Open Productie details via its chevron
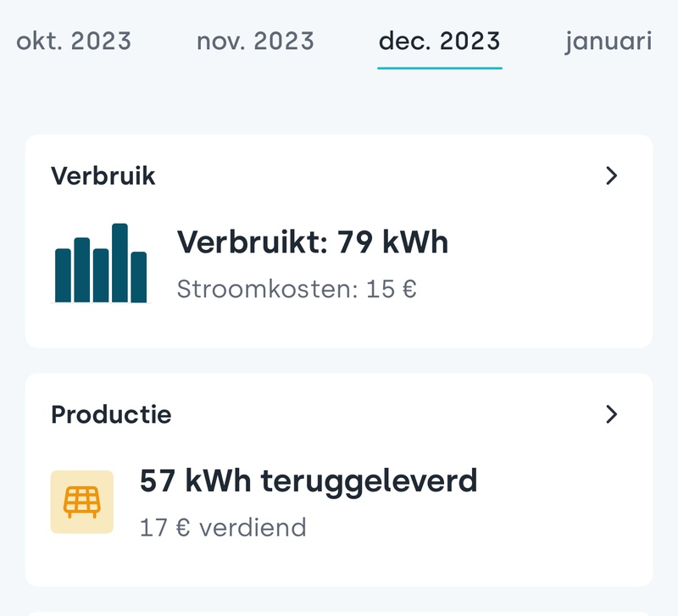 click(x=612, y=414)
